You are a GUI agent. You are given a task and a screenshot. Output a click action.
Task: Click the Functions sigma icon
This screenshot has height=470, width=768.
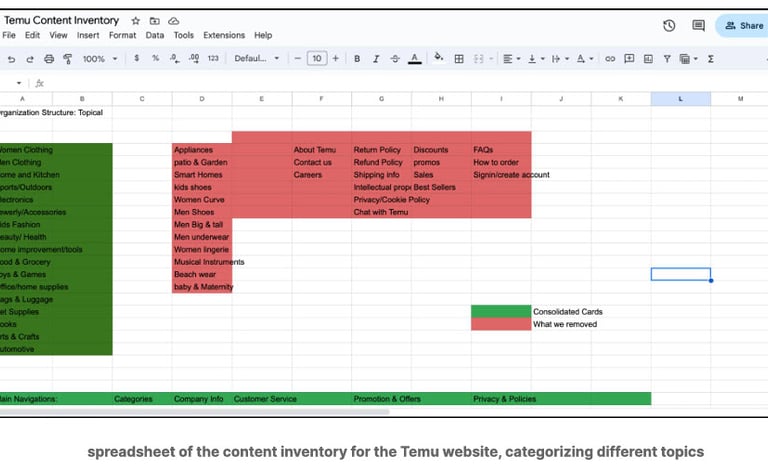click(710, 59)
